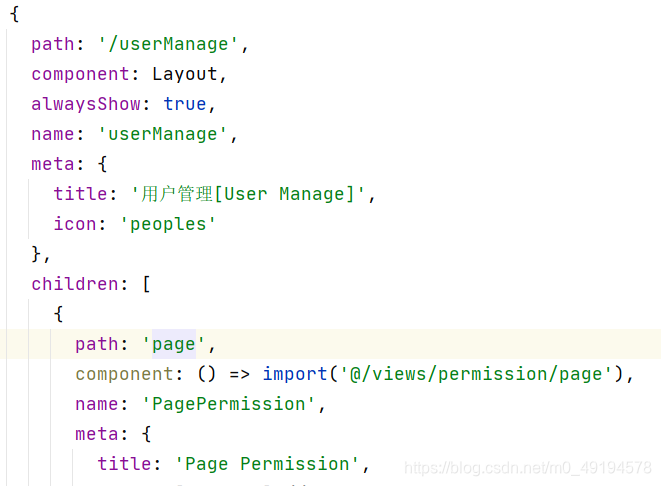Click the true value of alwaysShow
The width and height of the screenshot is (661, 486).
coord(185,104)
